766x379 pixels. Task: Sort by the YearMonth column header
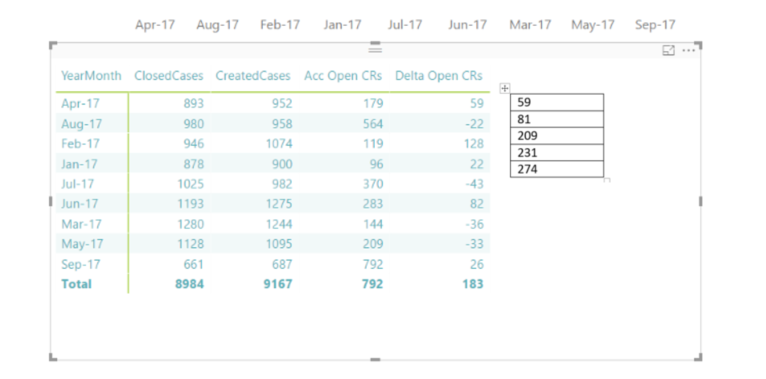point(91,76)
